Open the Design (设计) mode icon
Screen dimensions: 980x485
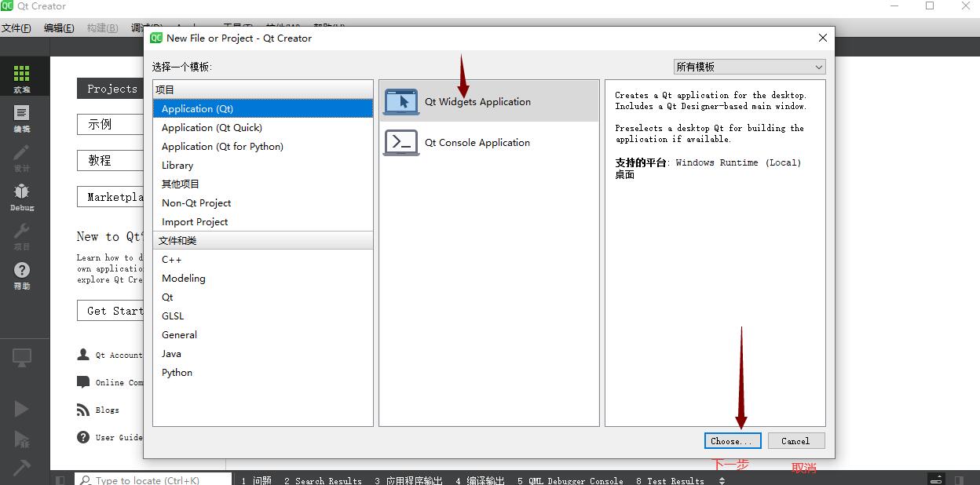click(21, 153)
